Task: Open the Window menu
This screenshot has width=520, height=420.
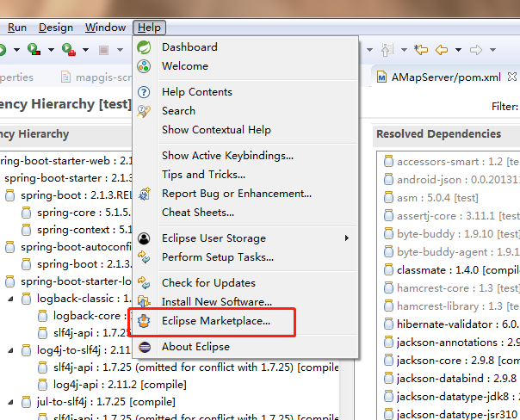Action: pyautogui.click(x=105, y=28)
